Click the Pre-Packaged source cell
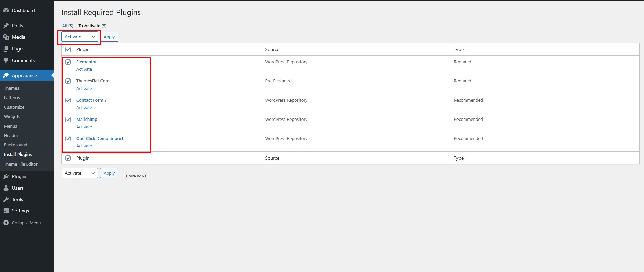Image resolution: width=644 pixels, height=272 pixels. click(278, 81)
